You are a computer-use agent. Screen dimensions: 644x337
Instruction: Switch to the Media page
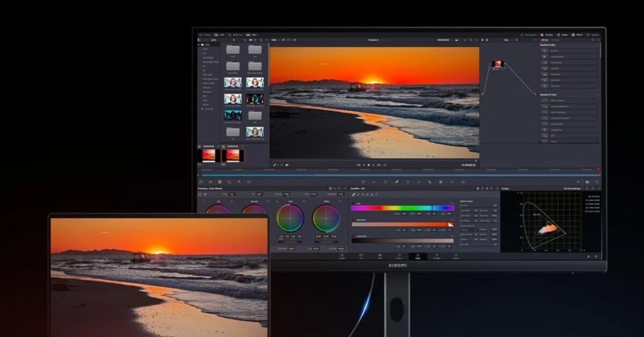click(x=342, y=257)
